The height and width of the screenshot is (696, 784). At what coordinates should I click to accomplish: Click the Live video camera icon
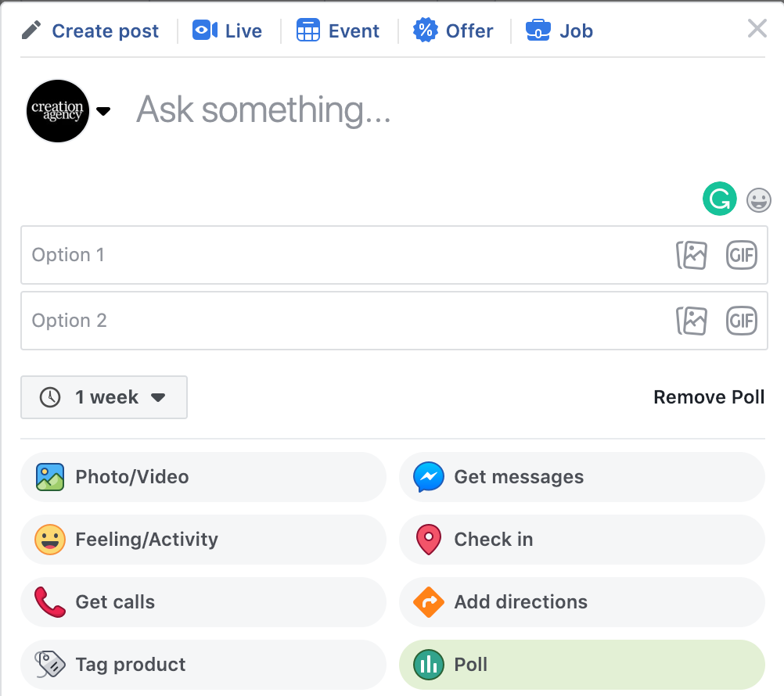tap(205, 31)
